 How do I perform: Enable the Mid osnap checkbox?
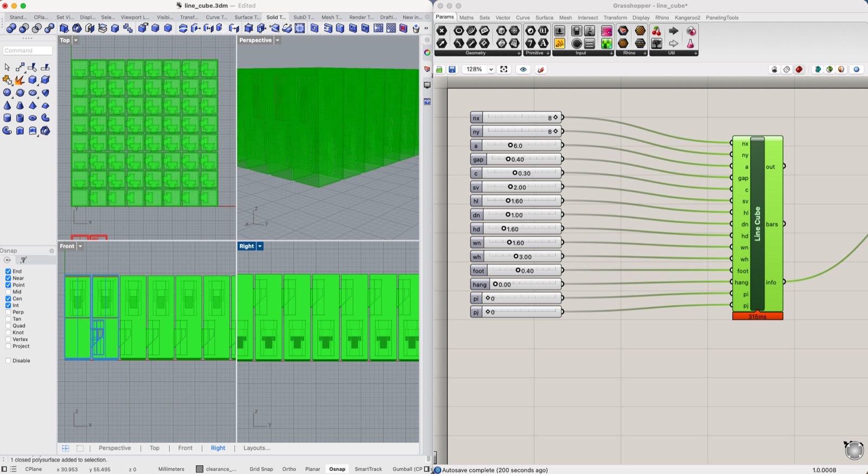(8, 292)
